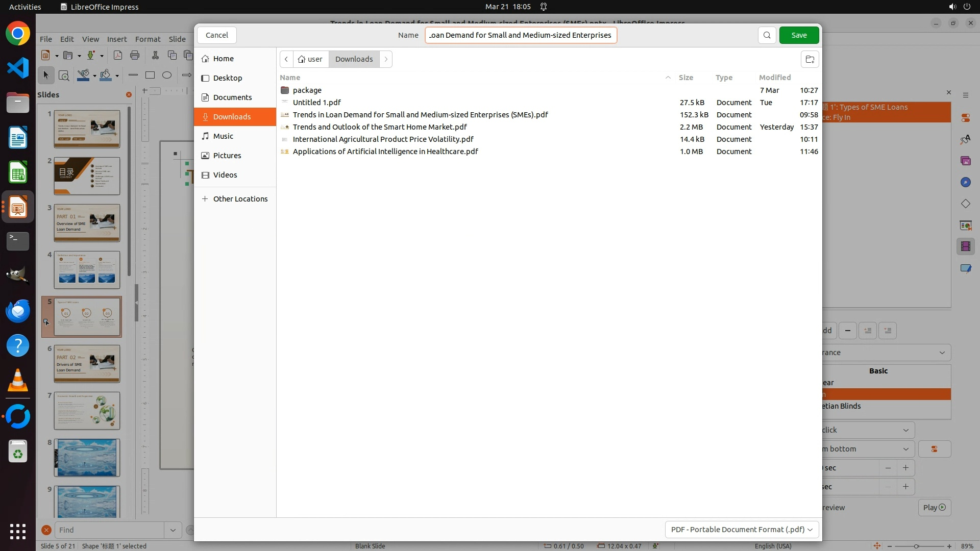The width and height of the screenshot is (980, 551).
Task: Expand the animation direction 'bottom' dropdown
Action: pyautogui.click(x=905, y=449)
